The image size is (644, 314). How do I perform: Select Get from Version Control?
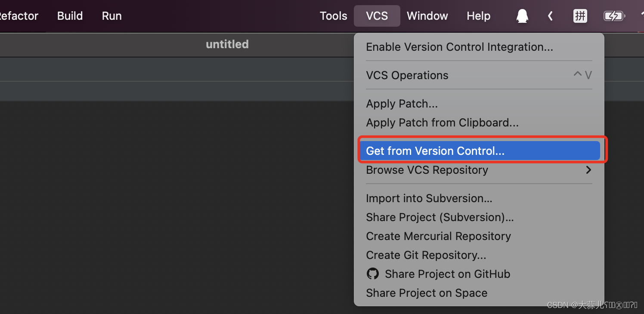tap(435, 151)
